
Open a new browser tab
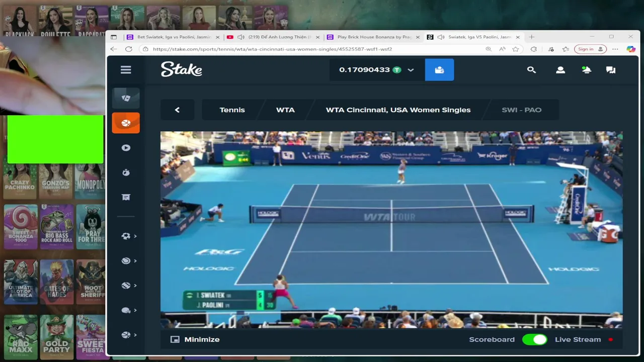pyautogui.click(x=532, y=37)
